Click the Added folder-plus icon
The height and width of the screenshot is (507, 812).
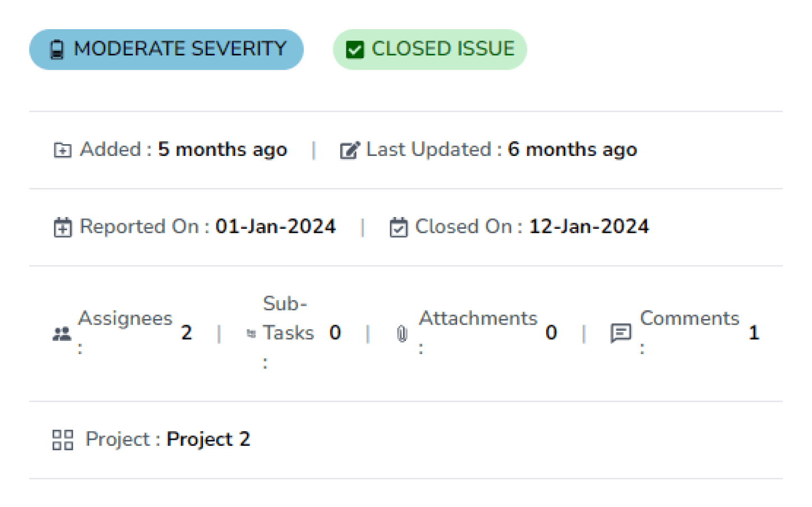[62, 150]
